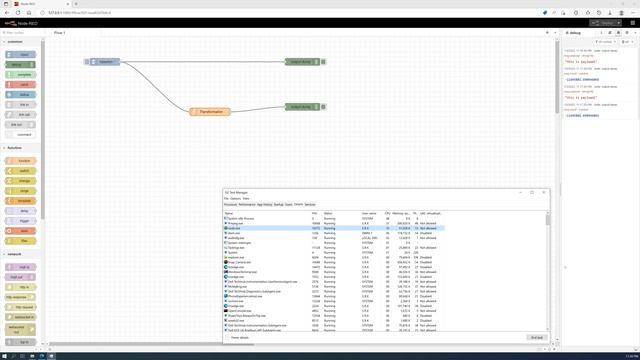This screenshot has height=360, width=640.
Task: Select the exec node in the palette
Action: click(x=20, y=231)
